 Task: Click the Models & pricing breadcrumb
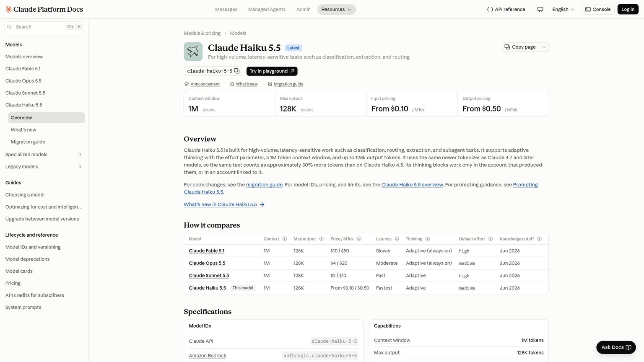click(202, 33)
